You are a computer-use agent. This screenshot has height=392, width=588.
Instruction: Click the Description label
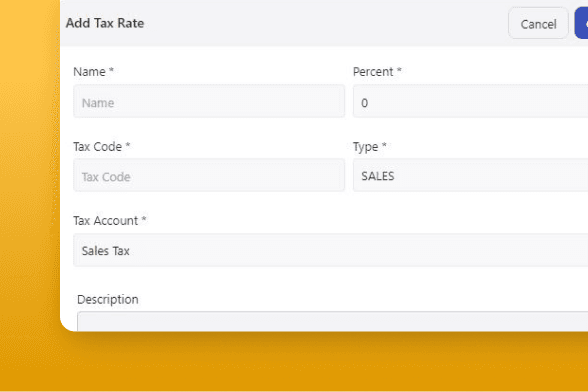click(x=108, y=299)
